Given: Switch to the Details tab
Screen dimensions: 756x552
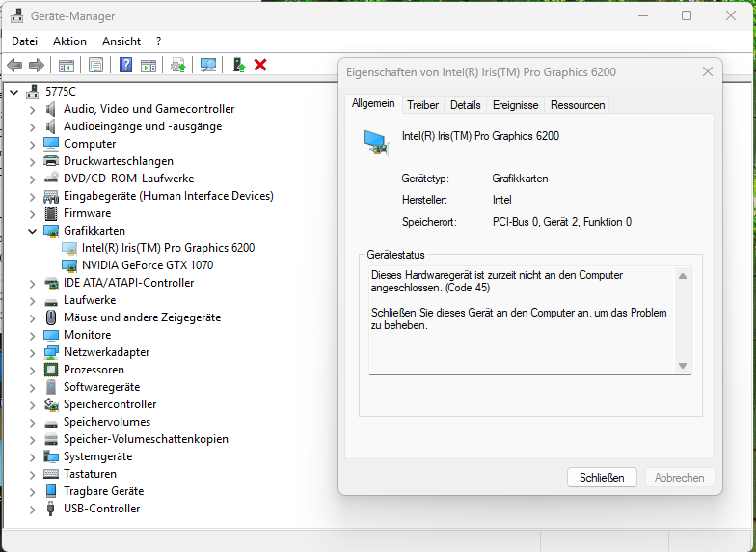Looking at the screenshot, I should (x=465, y=104).
